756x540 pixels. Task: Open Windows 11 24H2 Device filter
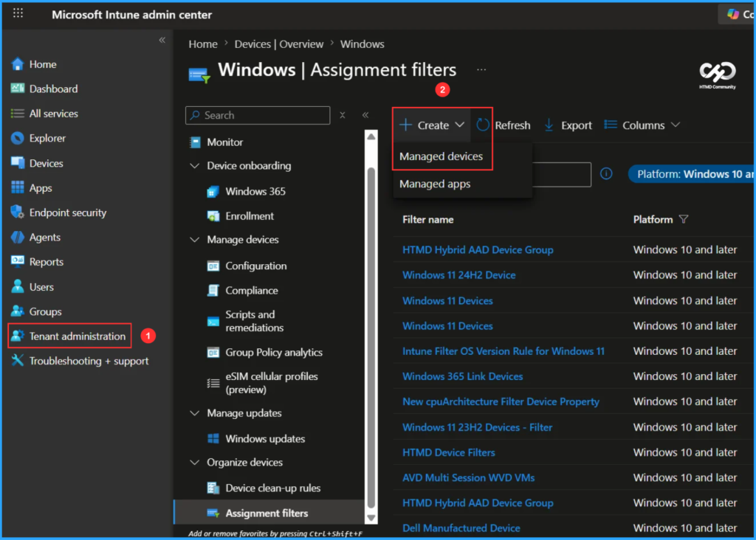click(459, 275)
